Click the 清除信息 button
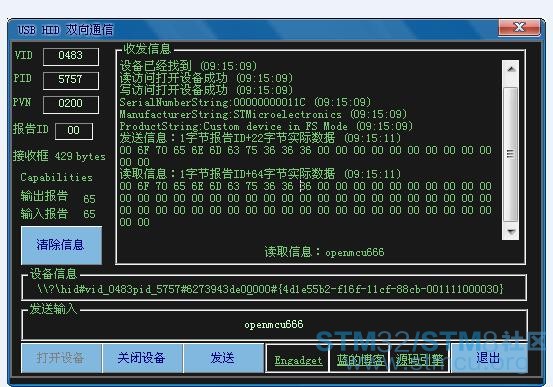Image resolution: width=553 pixels, height=387 pixels. coord(61,245)
